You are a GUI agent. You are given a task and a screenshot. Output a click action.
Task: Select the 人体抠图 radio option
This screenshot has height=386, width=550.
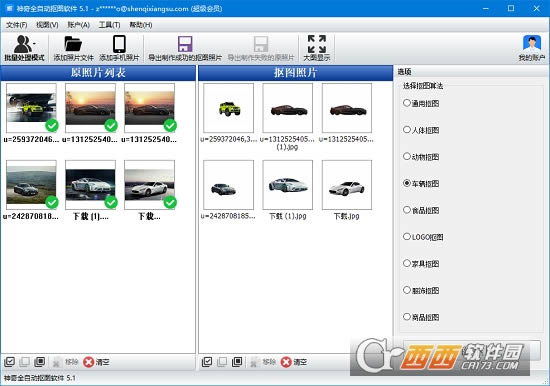point(421,130)
